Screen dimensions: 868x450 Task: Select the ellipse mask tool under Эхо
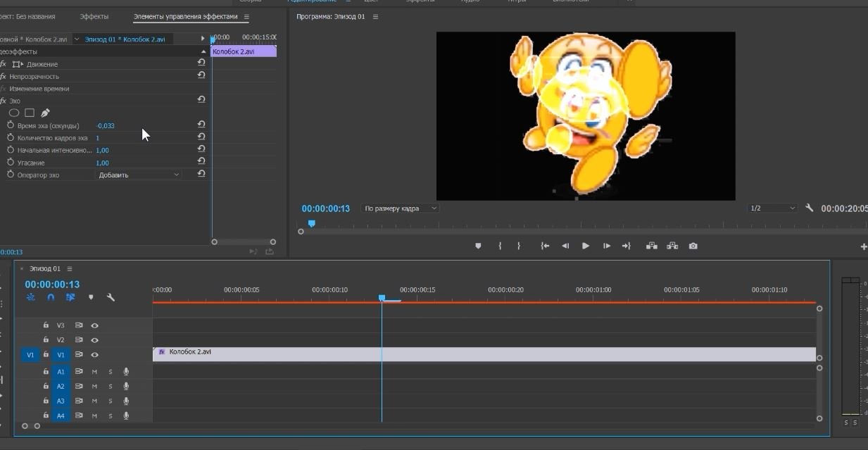(13, 113)
